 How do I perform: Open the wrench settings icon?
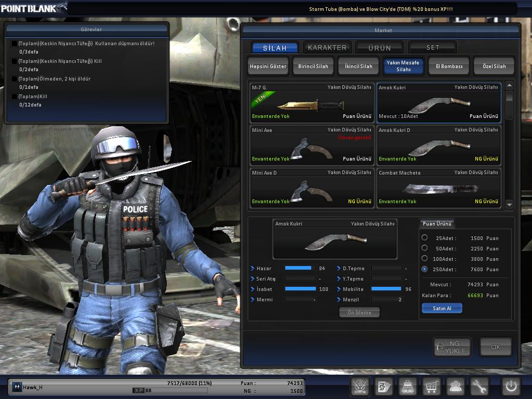click(x=480, y=387)
